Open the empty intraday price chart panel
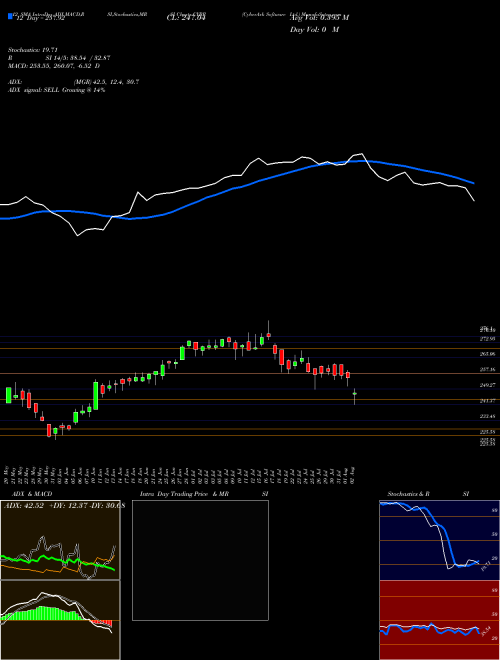The height and width of the screenshot is (660, 500). coord(200,560)
